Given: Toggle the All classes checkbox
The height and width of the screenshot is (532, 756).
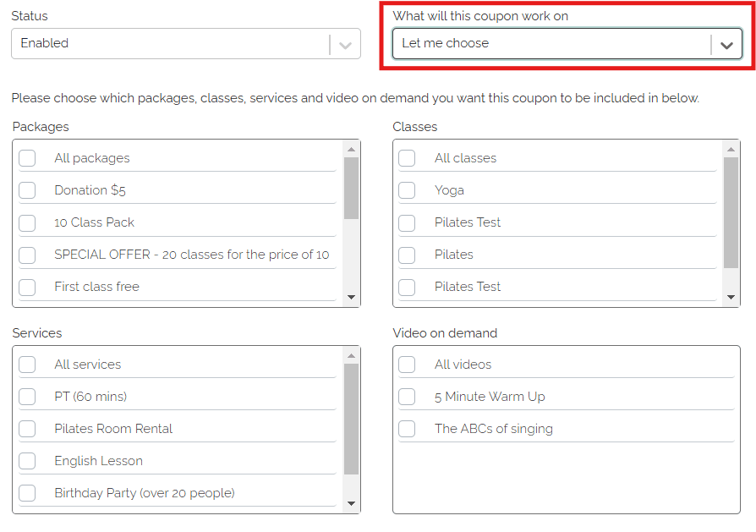Looking at the screenshot, I should (x=408, y=158).
